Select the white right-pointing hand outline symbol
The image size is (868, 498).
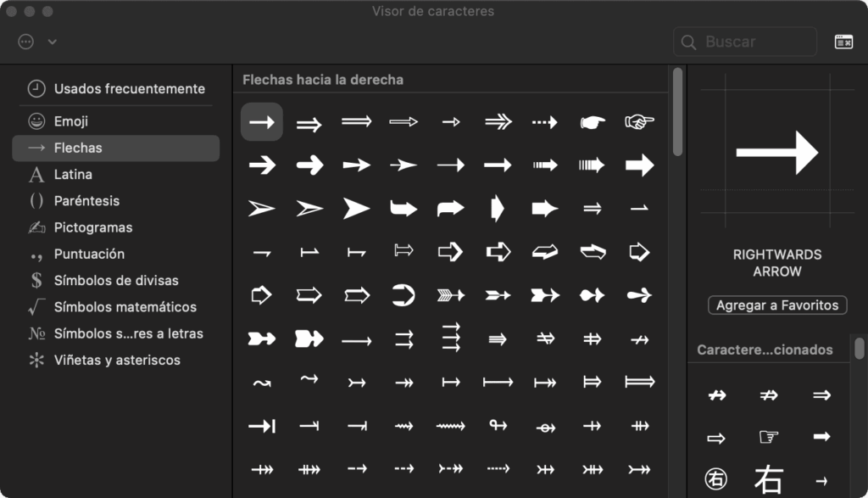(639, 121)
